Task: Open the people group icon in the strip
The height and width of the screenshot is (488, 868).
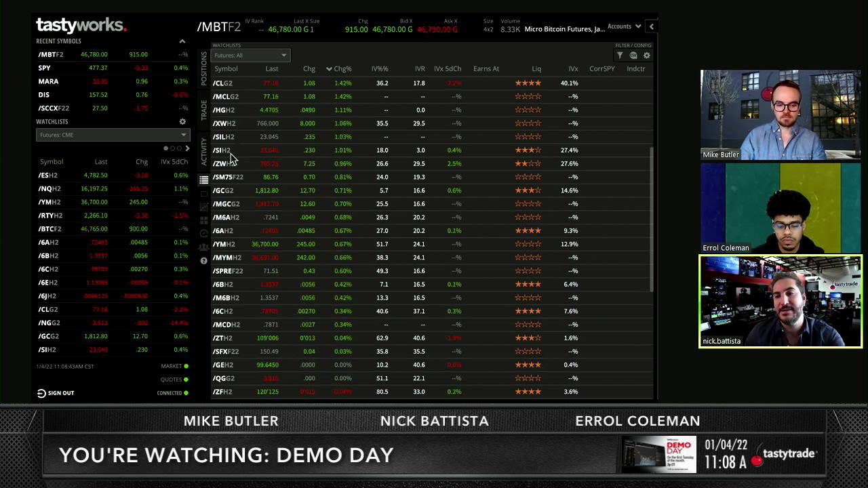Action: point(203,247)
